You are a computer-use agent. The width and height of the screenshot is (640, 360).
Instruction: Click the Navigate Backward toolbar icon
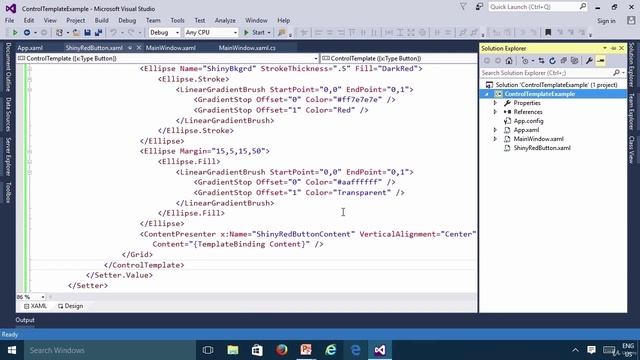pyautogui.click(x=27, y=32)
